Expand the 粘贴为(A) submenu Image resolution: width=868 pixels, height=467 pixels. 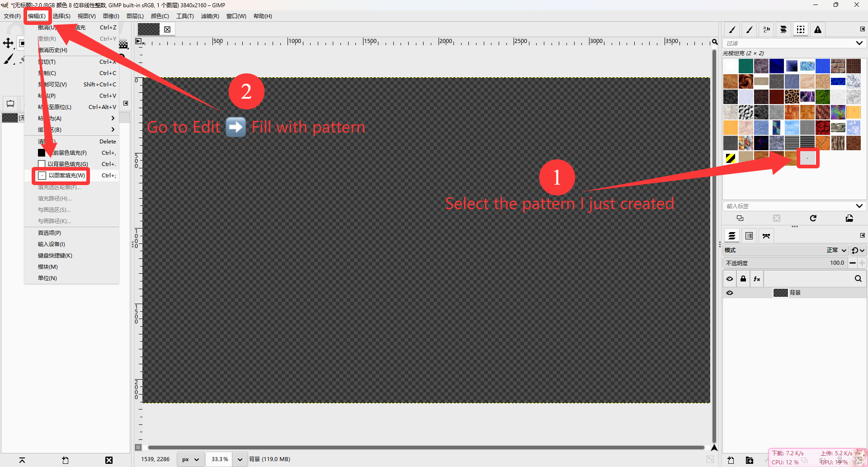[72, 118]
